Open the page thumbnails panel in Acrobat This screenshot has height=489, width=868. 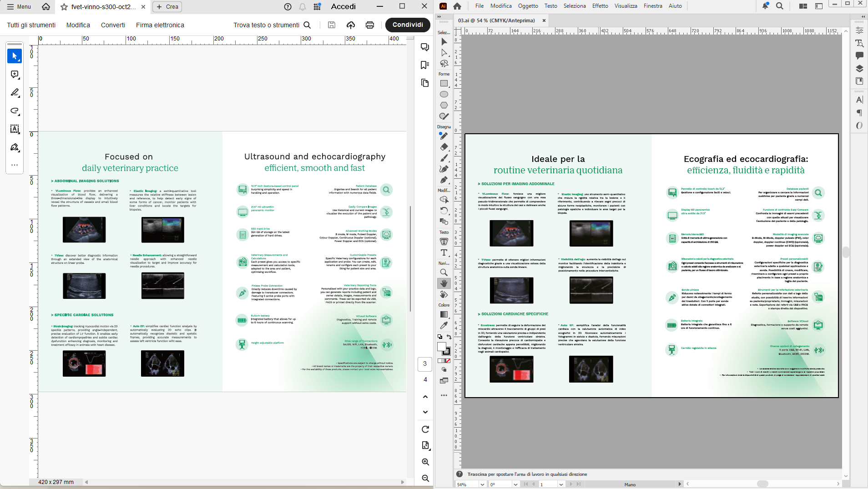[425, 83]
